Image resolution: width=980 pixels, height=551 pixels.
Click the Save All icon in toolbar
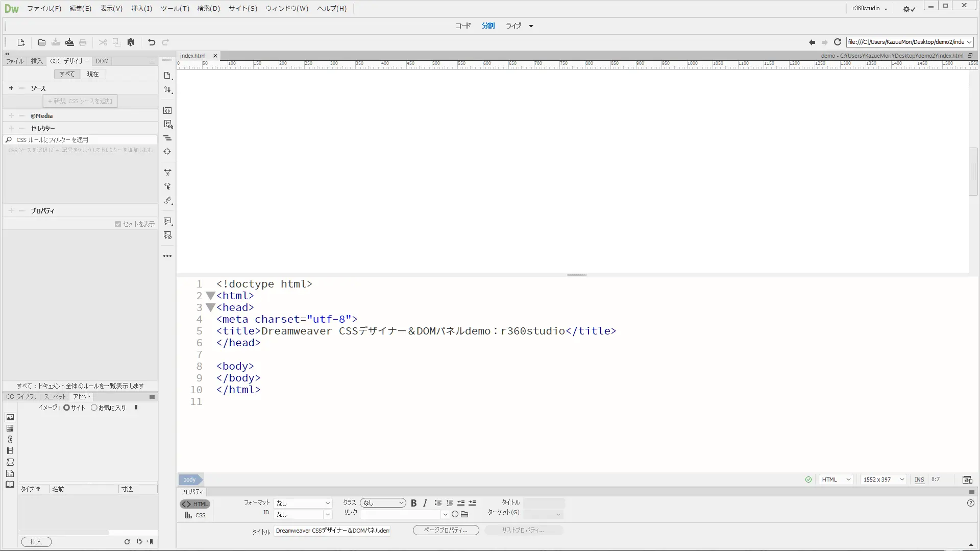(69, 42)
